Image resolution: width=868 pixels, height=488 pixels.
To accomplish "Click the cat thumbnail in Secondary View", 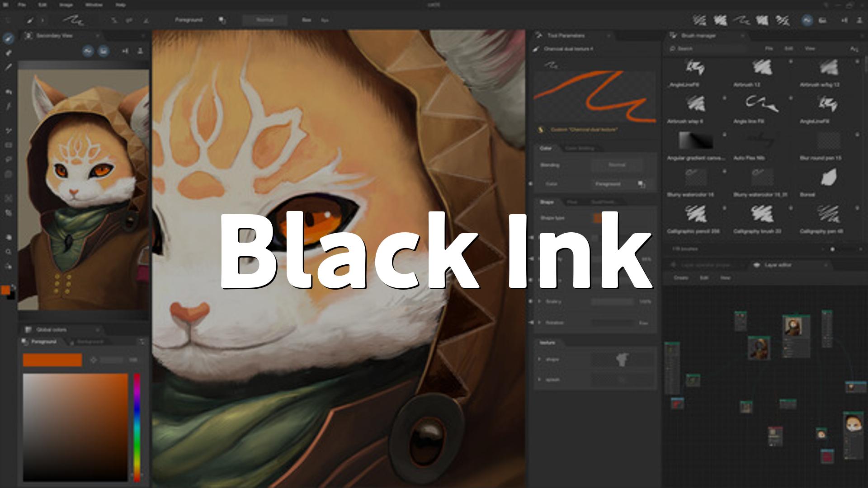I will coord(83,190).
